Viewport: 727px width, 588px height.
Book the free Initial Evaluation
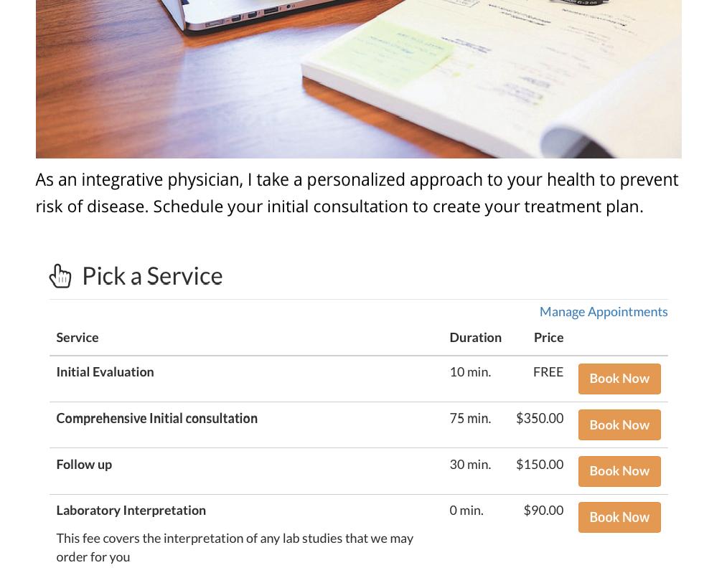click(619, 379)
